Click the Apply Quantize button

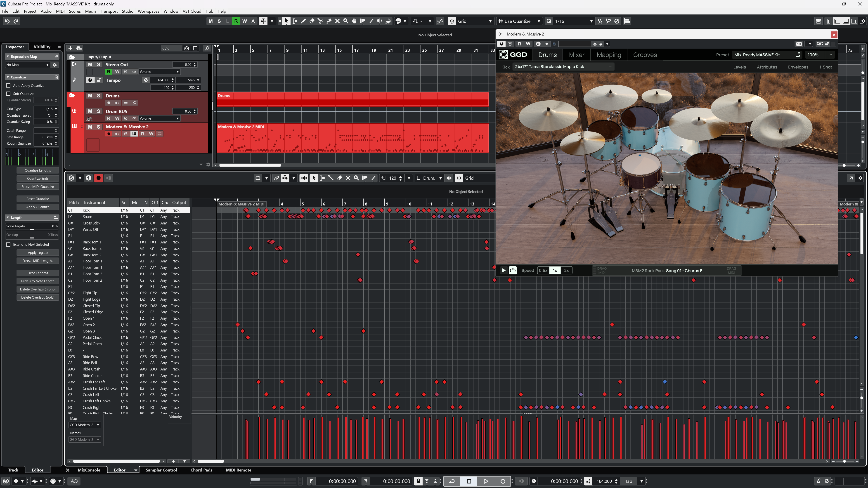click(x=38, y=207)
